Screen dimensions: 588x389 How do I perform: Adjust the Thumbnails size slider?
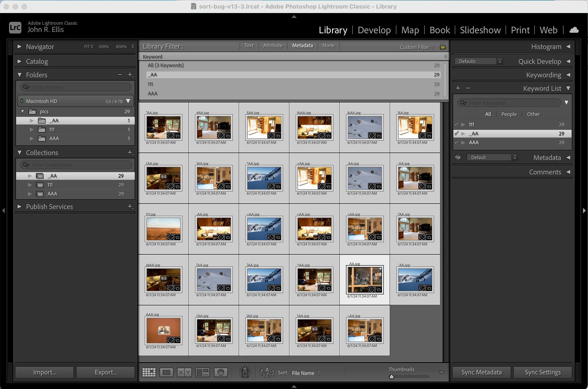(x=392, y=377)
